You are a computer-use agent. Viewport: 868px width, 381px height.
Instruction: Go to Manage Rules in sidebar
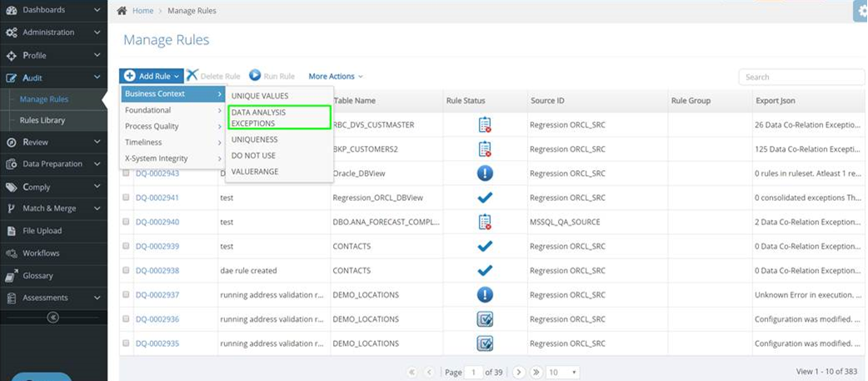point(44,100)
